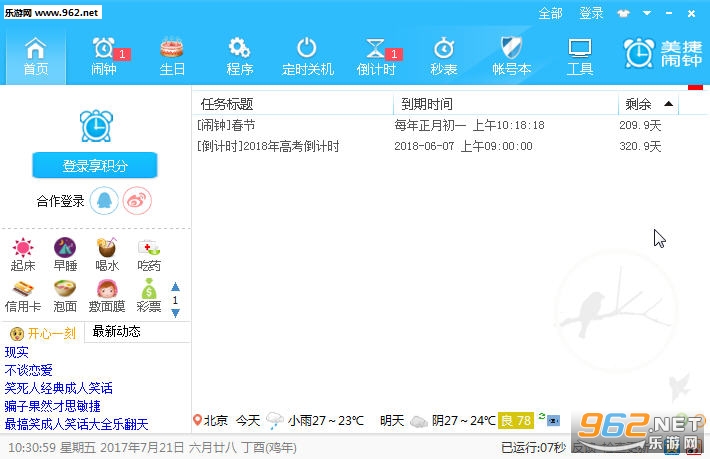Open the 倒计时 countdown tab
This screenshot has height=459, width=710.
pyautogui.click(x=376, y=57)
